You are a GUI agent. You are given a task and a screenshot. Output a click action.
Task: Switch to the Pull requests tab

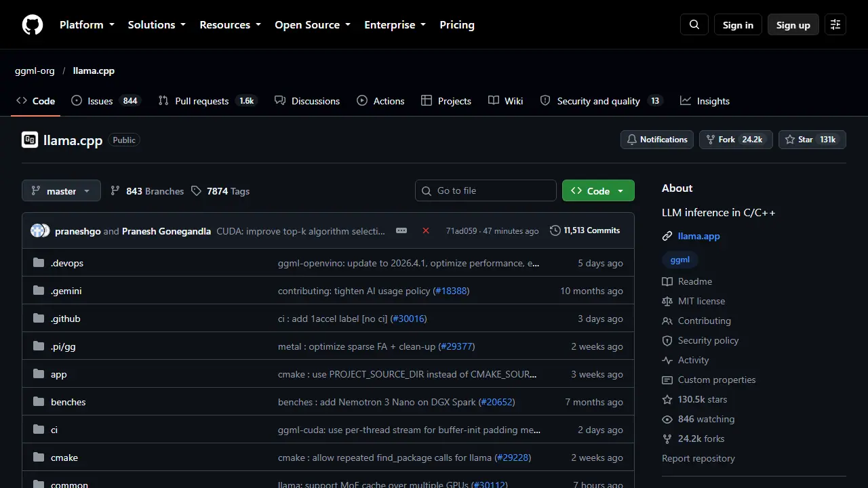click(208, 101)
